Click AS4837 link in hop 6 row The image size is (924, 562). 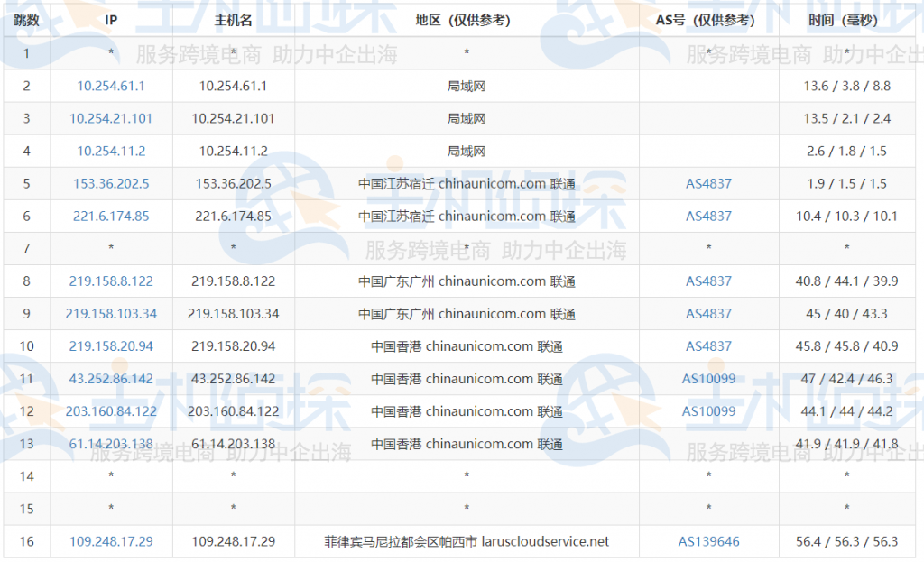pos(708,217)
